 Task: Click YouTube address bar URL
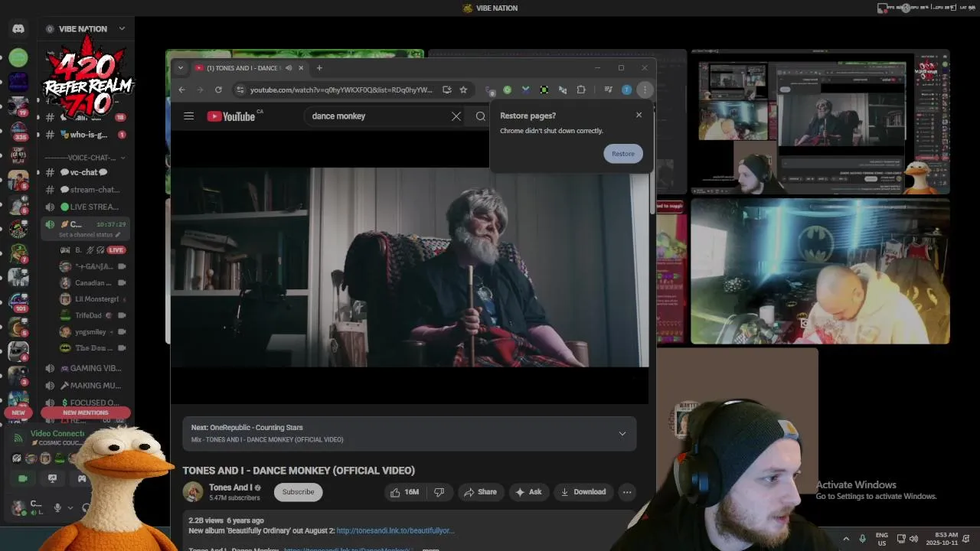click(341, 90)
